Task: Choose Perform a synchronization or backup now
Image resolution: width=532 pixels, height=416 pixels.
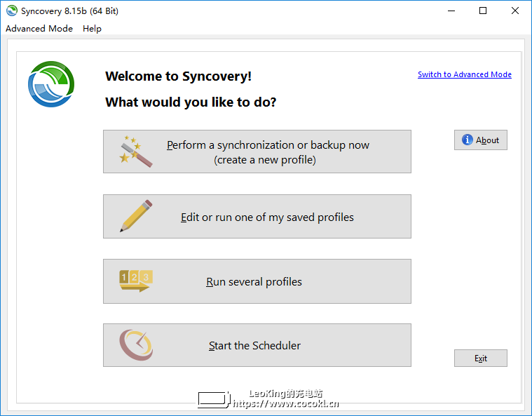Action: click(x=257, y=152)
